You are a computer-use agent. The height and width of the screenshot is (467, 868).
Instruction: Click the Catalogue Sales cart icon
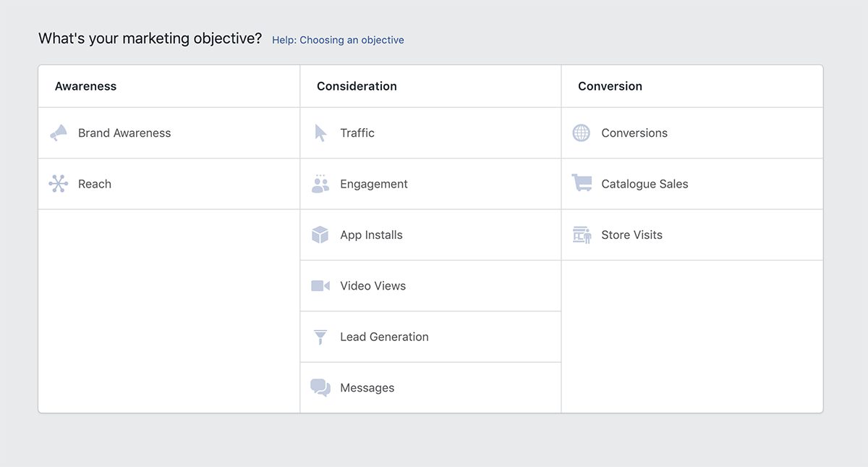[582, 183]
